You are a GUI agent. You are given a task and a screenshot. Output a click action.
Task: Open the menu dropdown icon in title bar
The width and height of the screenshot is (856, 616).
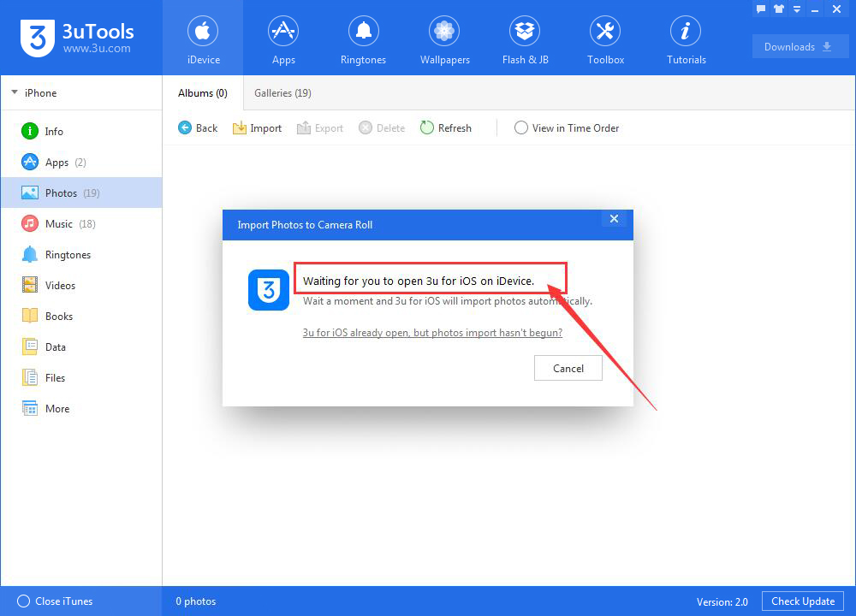[796, 9]
